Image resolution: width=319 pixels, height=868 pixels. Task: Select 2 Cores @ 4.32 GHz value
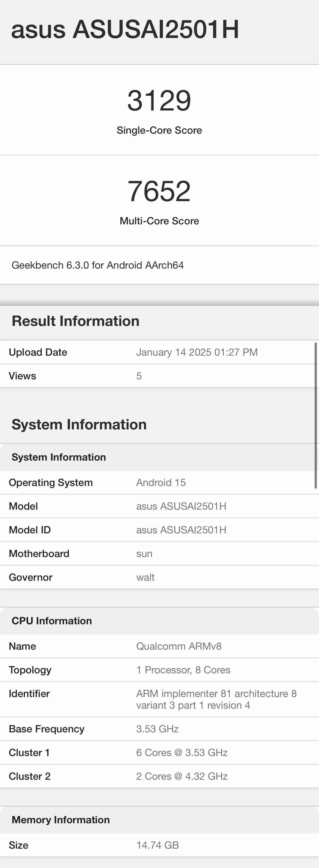coord(182,776)
